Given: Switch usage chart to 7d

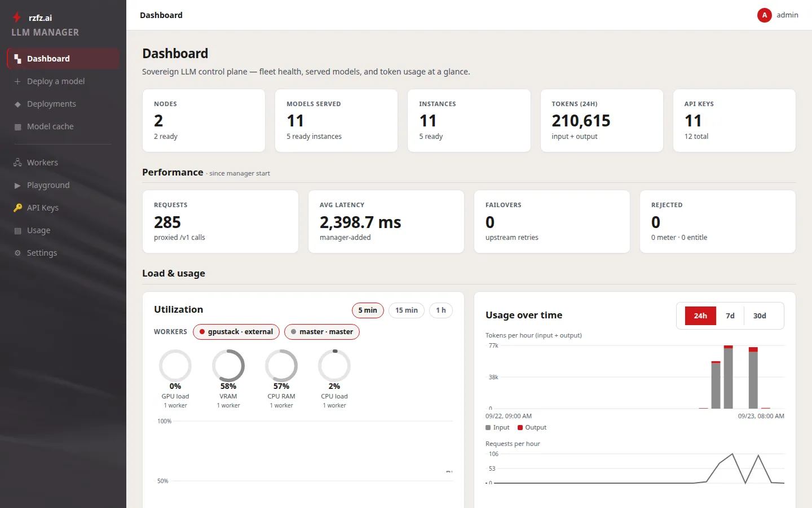Looking at the screenshot, I should pos(730,316).
